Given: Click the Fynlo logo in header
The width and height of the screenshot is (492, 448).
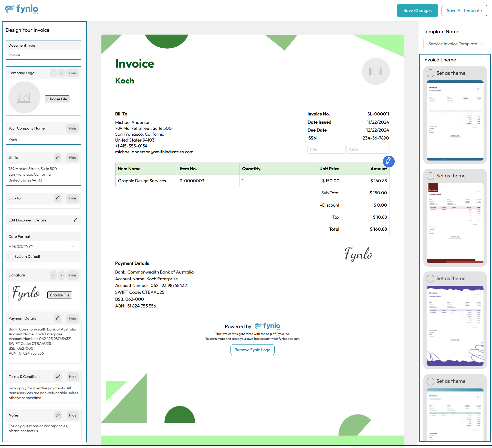Looking at the screenshot, I should pos(22,9).
